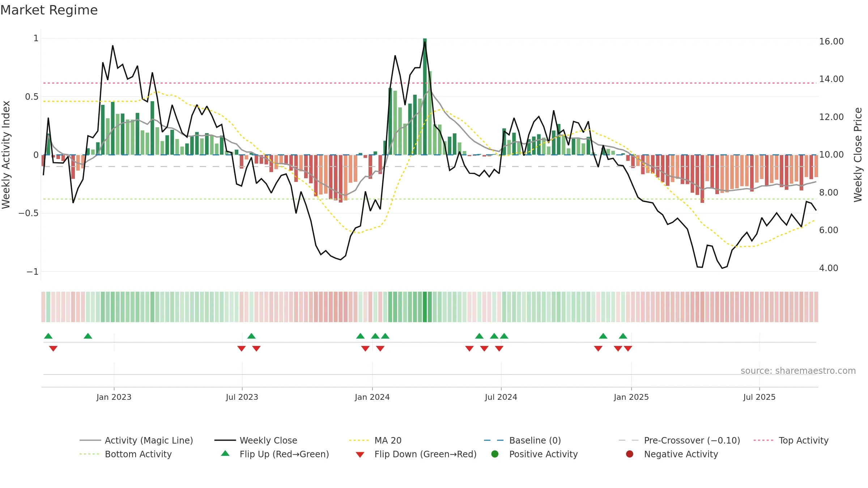Toggle the Flip Down (Green→Red) legend entry

tap(416, 454)
